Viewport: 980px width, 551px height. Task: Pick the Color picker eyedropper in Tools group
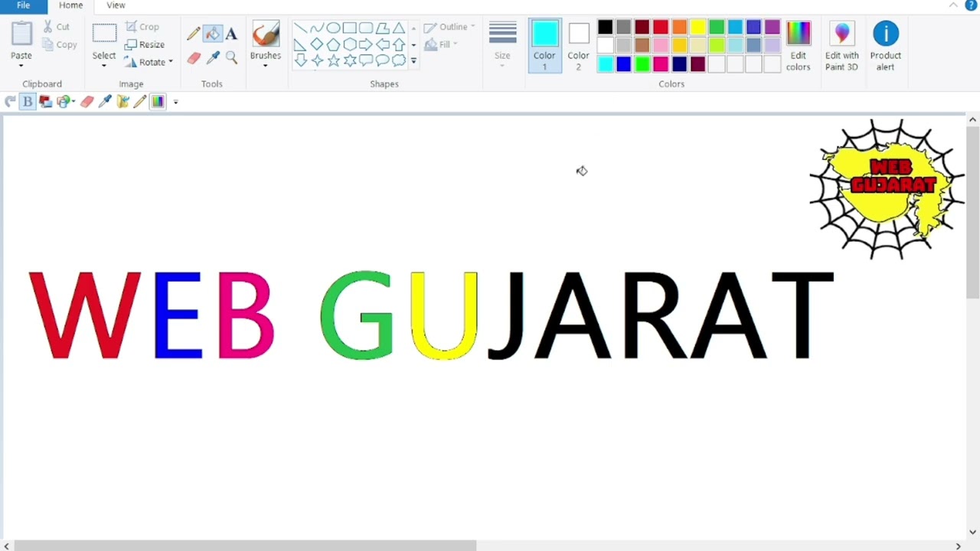pos(213,58)
